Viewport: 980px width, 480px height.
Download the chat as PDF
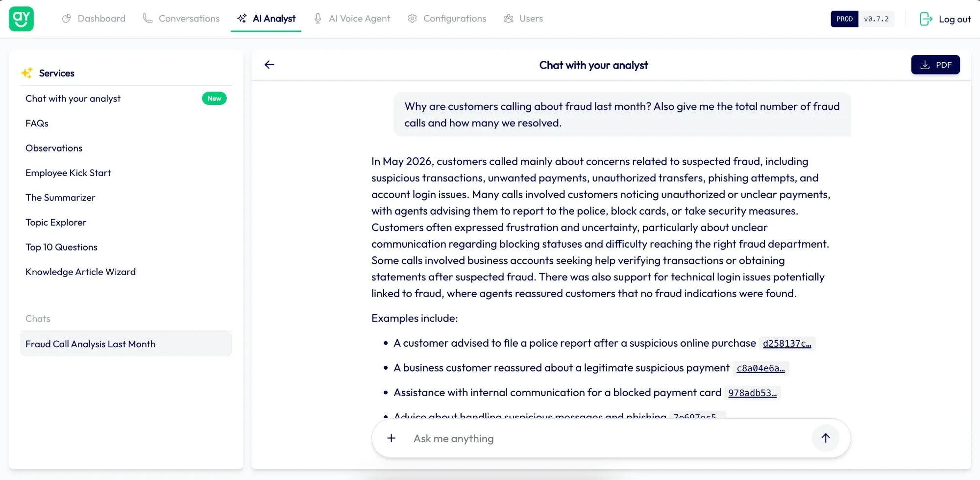coord(935,65)
